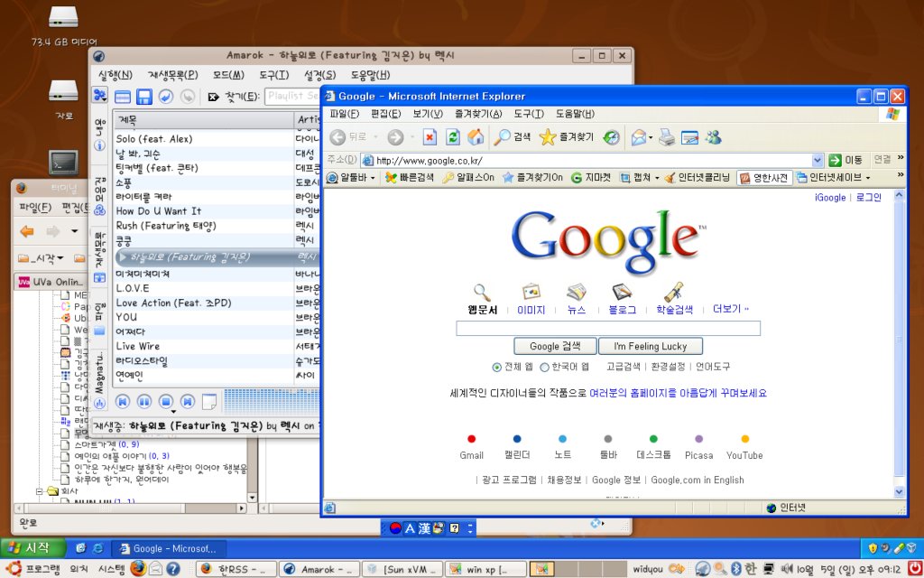Open the IE history icon

tap(611, 137)
